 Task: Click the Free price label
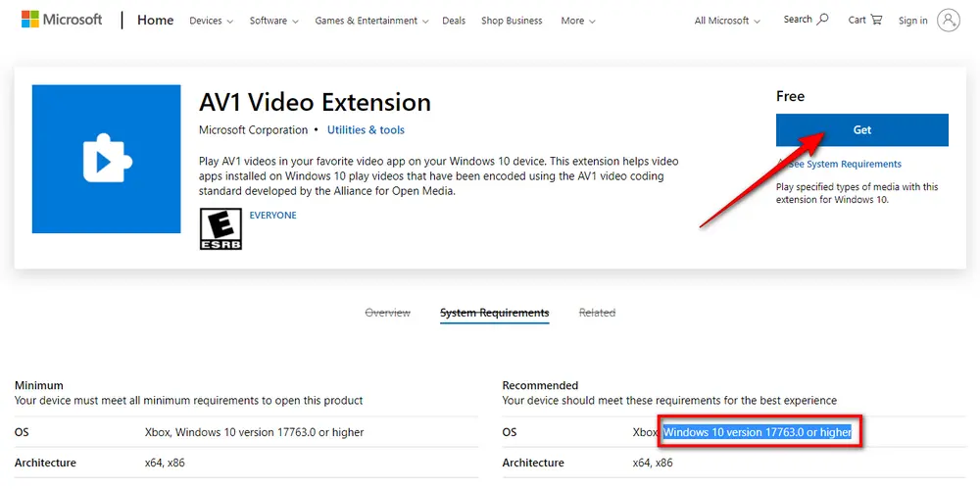(x=790, y=96)
